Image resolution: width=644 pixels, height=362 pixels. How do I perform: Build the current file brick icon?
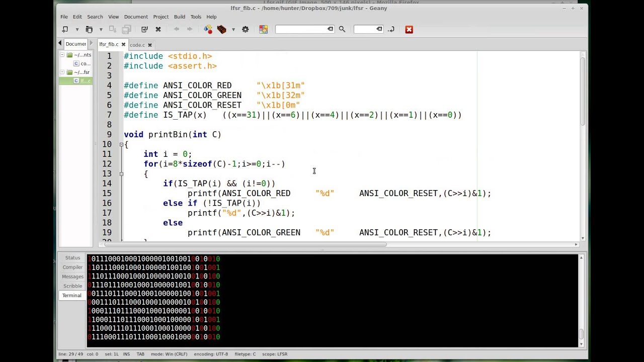tap(221, 29)
